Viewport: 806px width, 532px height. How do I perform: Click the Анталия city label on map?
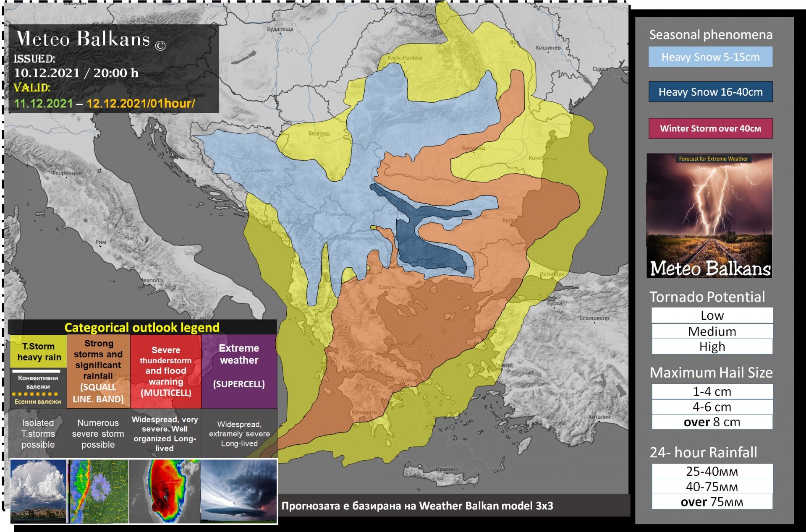599,417
